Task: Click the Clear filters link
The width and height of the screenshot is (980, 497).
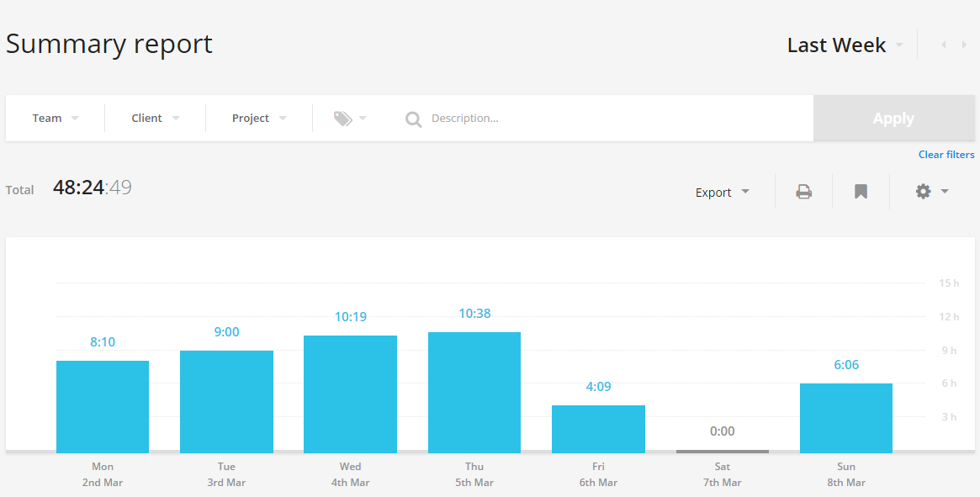Action: 946,155
